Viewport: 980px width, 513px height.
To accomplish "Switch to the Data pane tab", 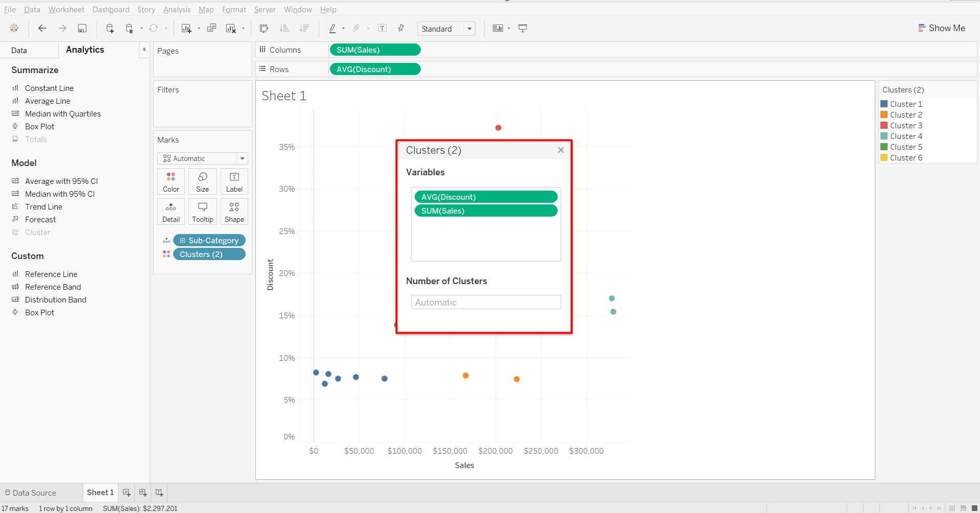I will click(19, 50).
